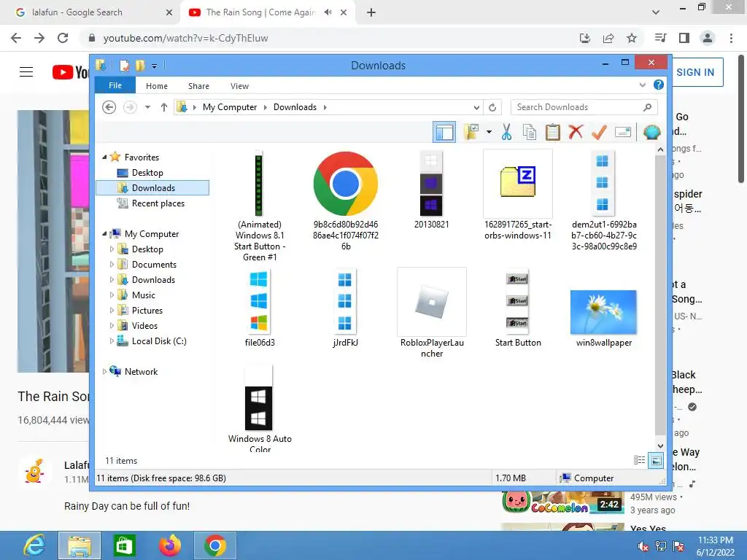Open the dropdown arrow next to the folder options icon

[x=489, y=132]
